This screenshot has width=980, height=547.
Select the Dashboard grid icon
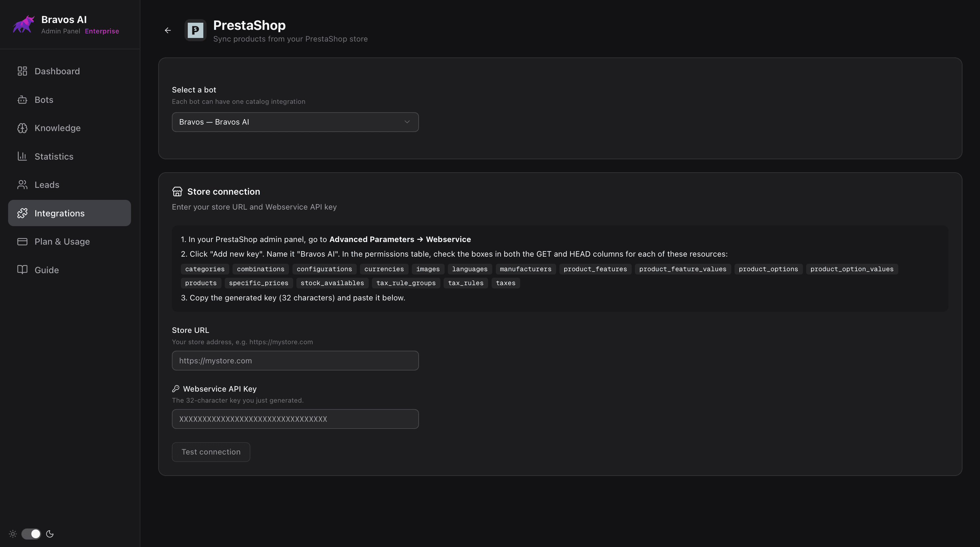[22, 71]
